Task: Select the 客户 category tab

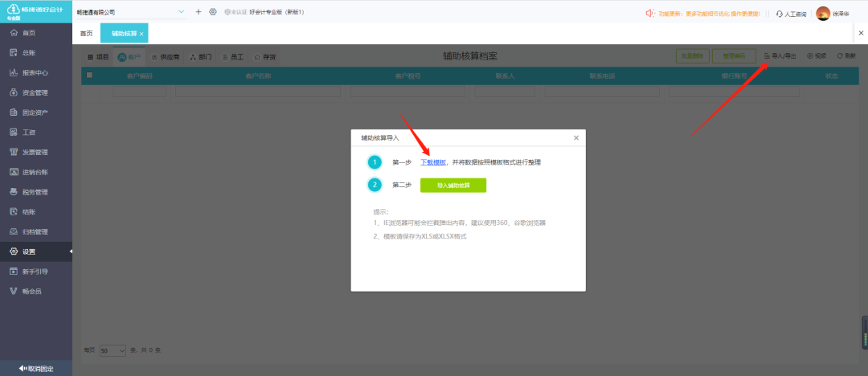Action: 129,56
